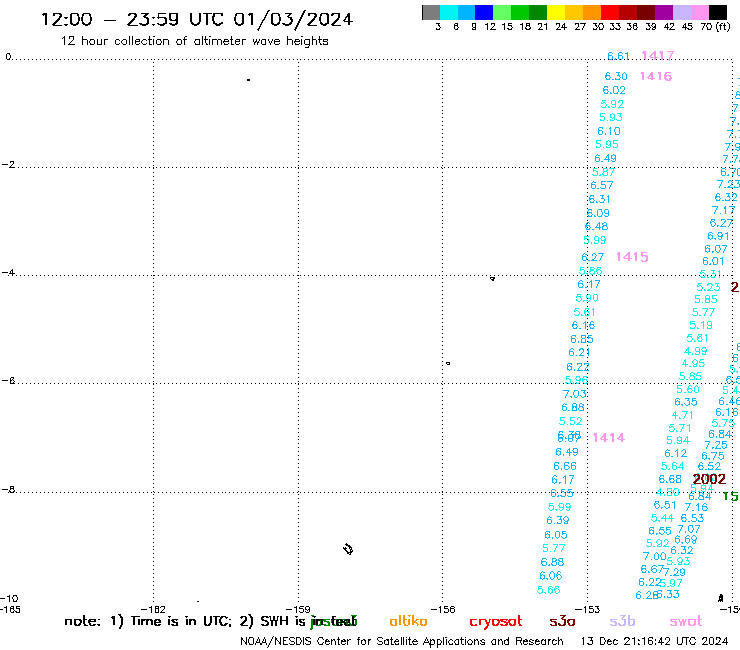Click the bright red swatch above 33 ft
Image resolution: width=740 pixels, height=650 pixels.
tap(610, 12)
